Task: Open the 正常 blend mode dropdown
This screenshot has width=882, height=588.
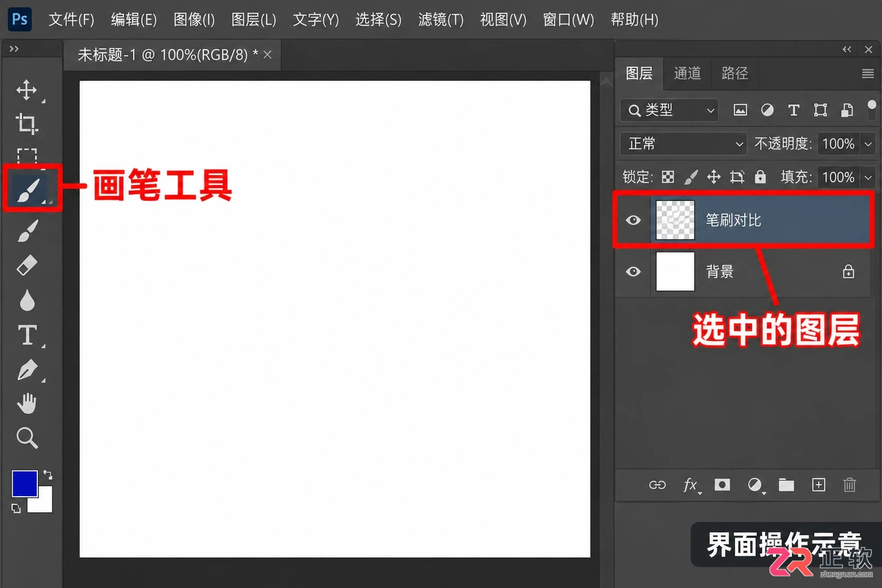Action: [684, 144]
